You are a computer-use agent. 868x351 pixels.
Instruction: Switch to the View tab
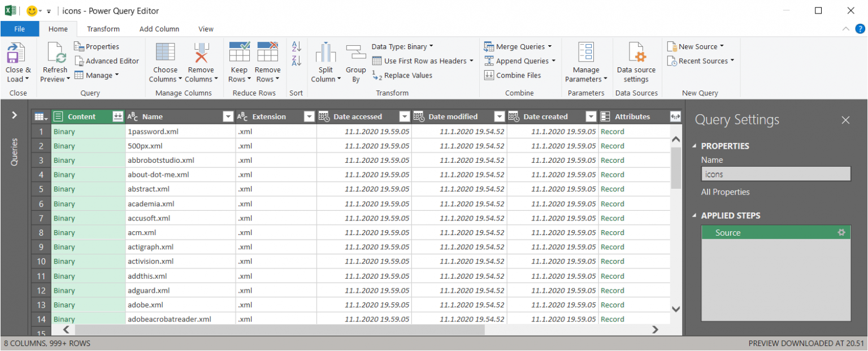[206, 29]
